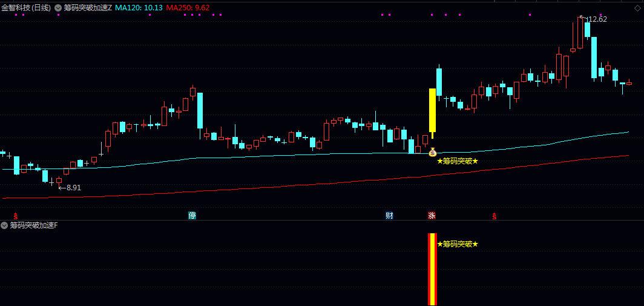Image resolution: width=644 pixels, height=306 pixels.
Task: Click the money bag signal icon
Action: [433, 152]
